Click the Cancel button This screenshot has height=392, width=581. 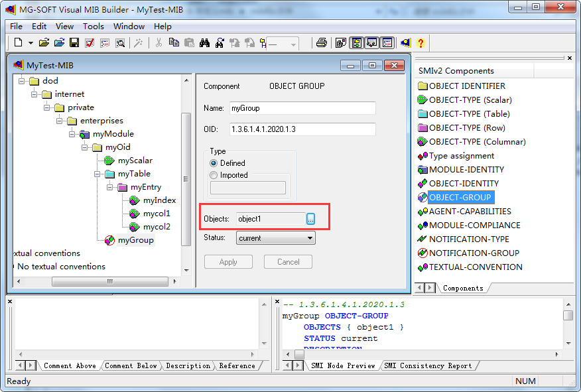click(x=288, y=261)
